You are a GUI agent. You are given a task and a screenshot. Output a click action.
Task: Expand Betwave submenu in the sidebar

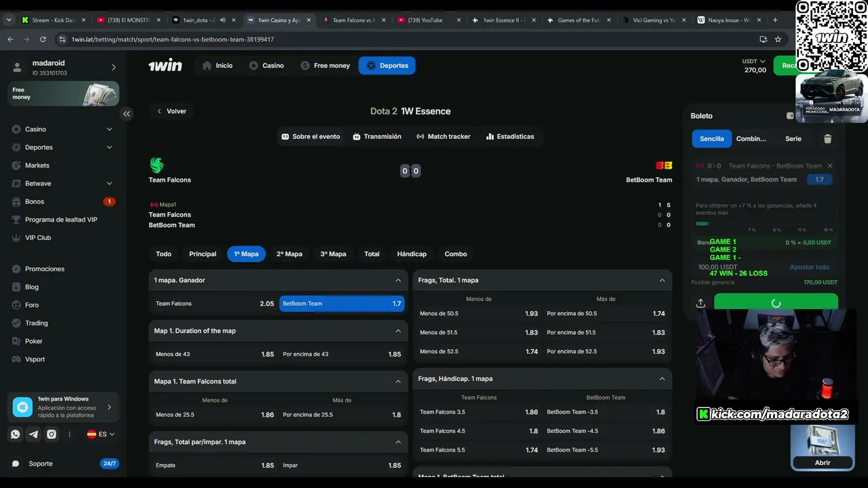[109, 184]
